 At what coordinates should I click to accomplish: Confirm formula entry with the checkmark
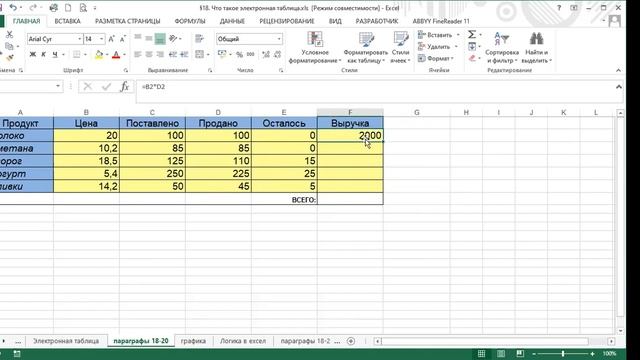106,87
